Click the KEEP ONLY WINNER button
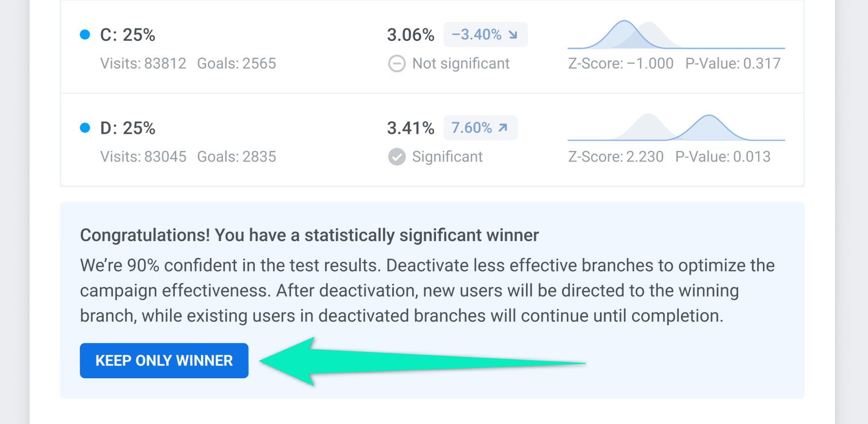Screen dimensions: 868x424 point(164,361)
